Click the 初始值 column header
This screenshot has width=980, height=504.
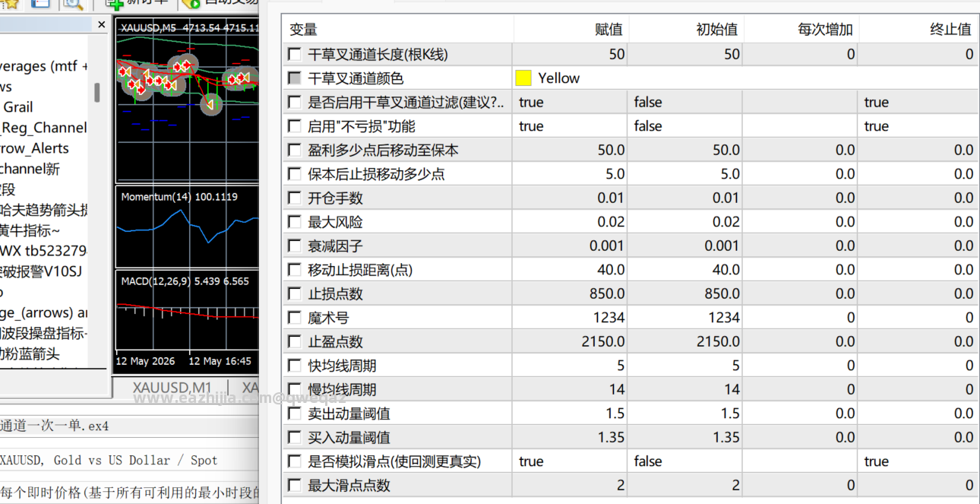[x=686, y=30]
